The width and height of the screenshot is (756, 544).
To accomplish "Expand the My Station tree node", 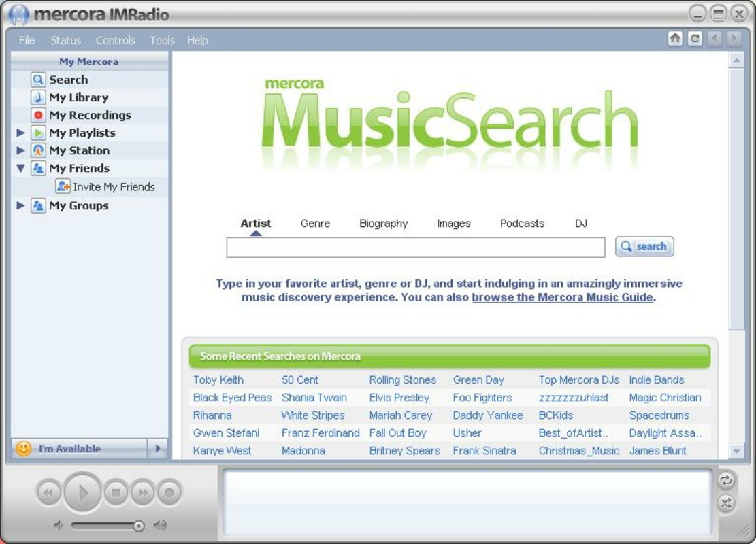I will point(20,150).
